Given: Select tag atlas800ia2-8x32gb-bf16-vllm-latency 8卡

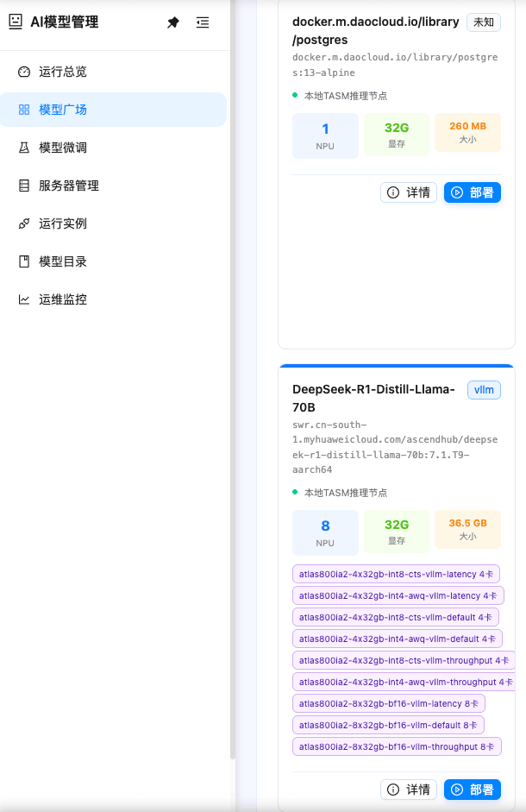Looking at the screenshot, I should [x=389, y=703].
